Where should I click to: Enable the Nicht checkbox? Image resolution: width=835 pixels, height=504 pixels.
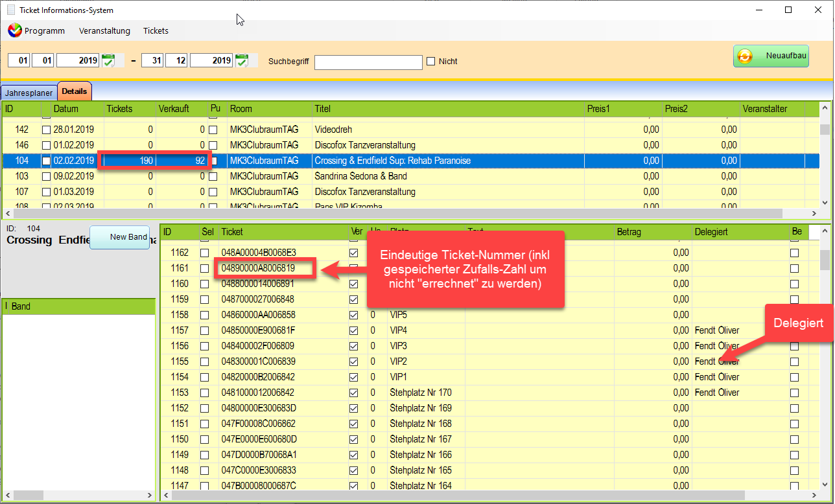click(430, 62)
